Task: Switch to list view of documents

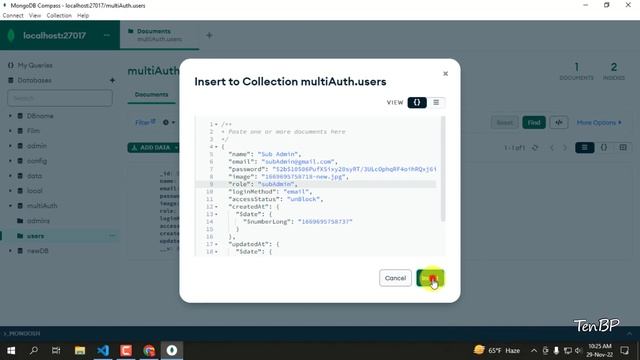Action: click(584, 147)
